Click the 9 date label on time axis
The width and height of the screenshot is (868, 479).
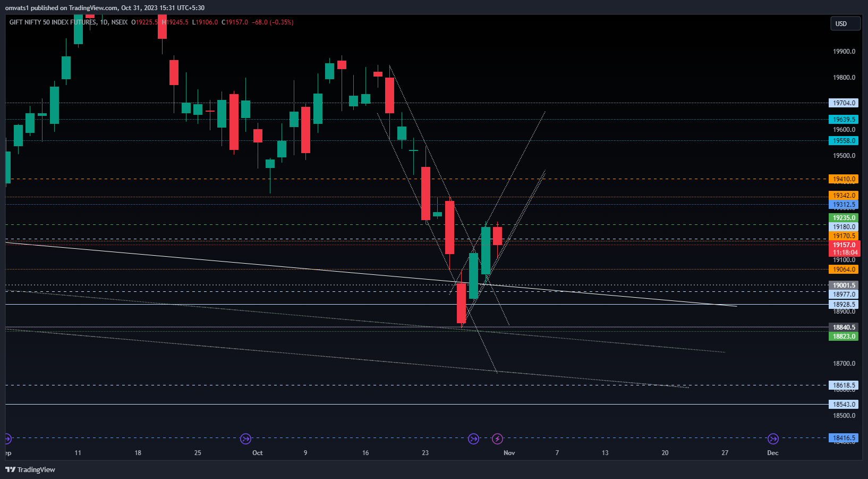[305, 453]
